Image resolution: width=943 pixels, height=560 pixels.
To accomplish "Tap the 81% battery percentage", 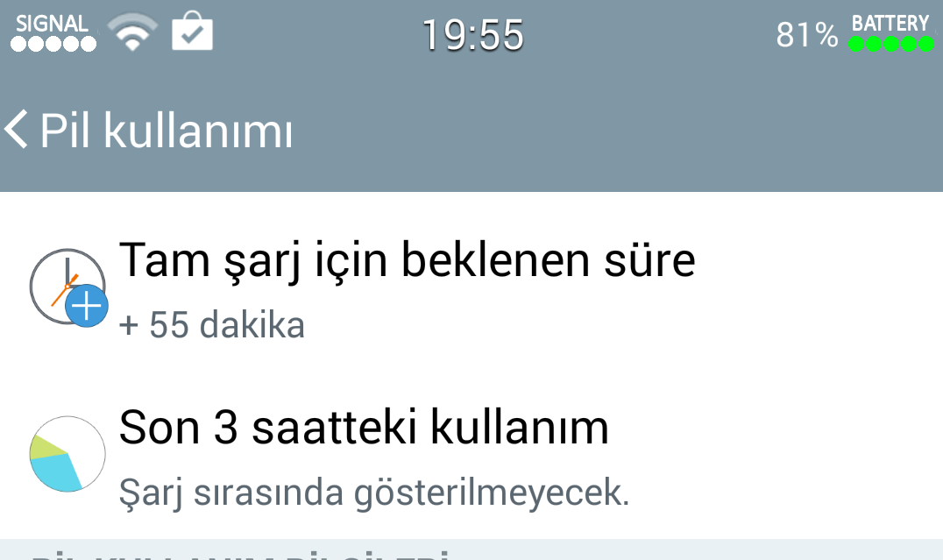I will click(x=806, y=35).
